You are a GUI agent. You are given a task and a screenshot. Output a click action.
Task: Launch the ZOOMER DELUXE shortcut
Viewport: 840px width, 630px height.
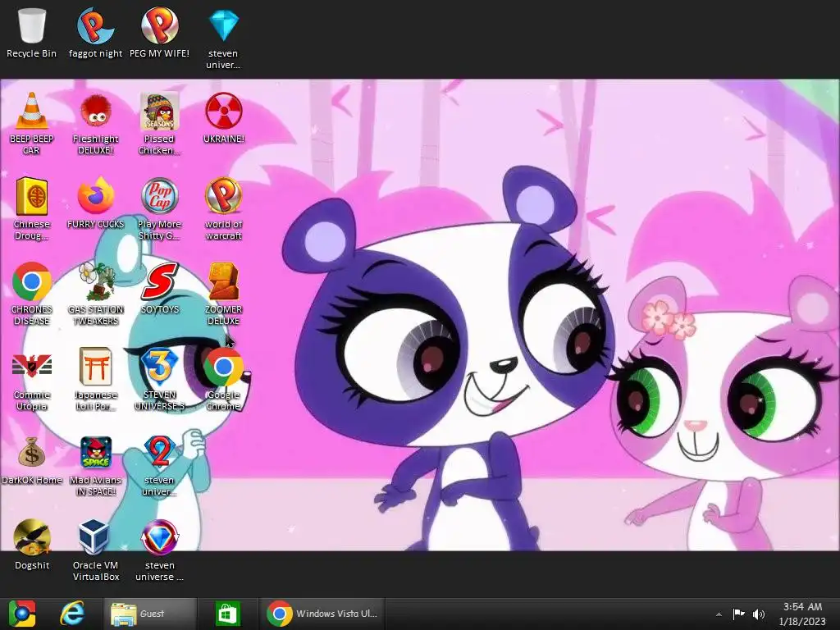tap(223, 294)
